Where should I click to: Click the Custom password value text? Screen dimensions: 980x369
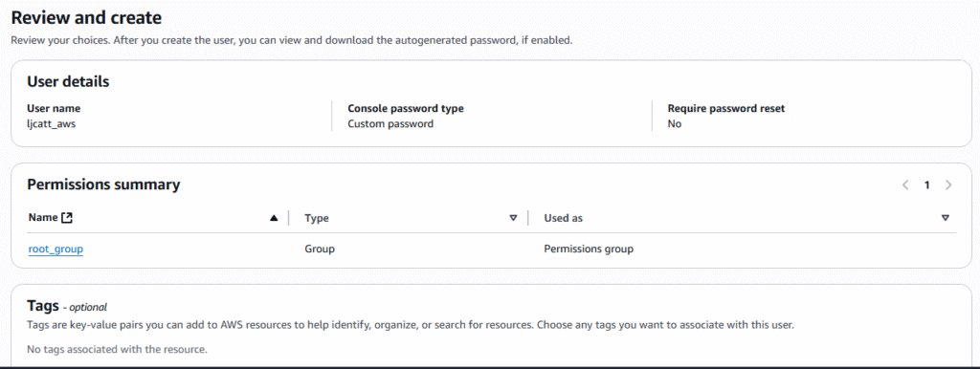point(390,123)
